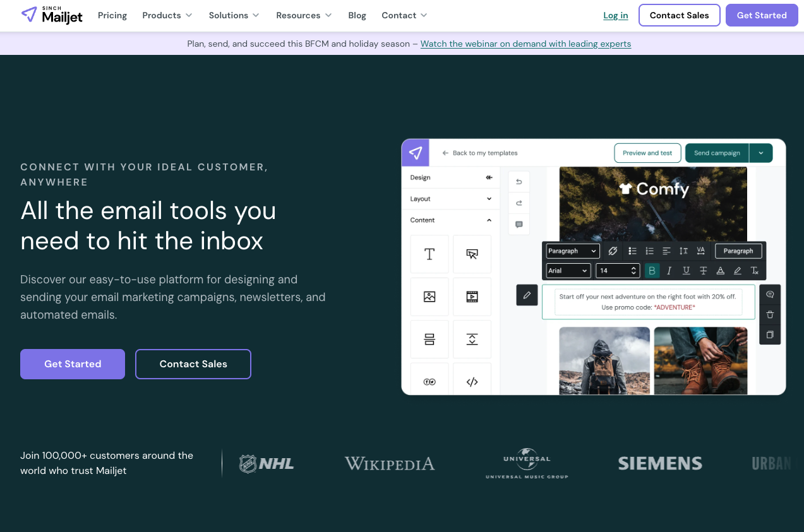Click the promo code text block
This screenshot has width=804, height=532.
point(648,302)
